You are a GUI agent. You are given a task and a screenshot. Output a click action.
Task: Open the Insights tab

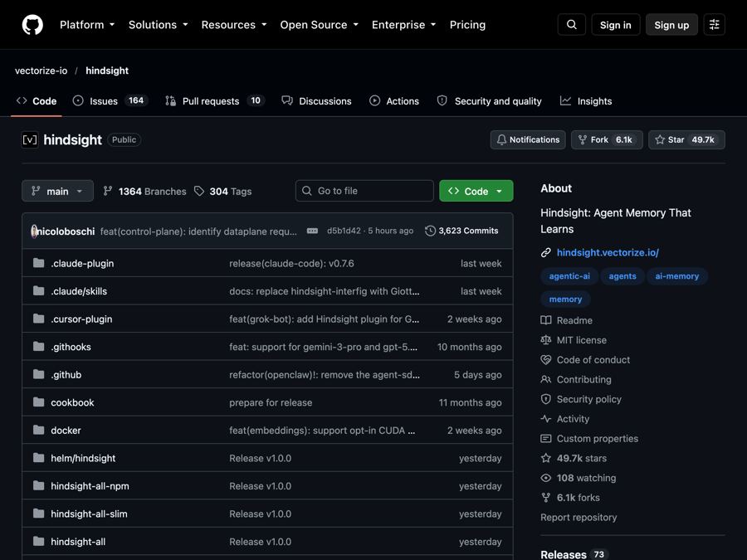pyautogui.click(x=586, y=101)
